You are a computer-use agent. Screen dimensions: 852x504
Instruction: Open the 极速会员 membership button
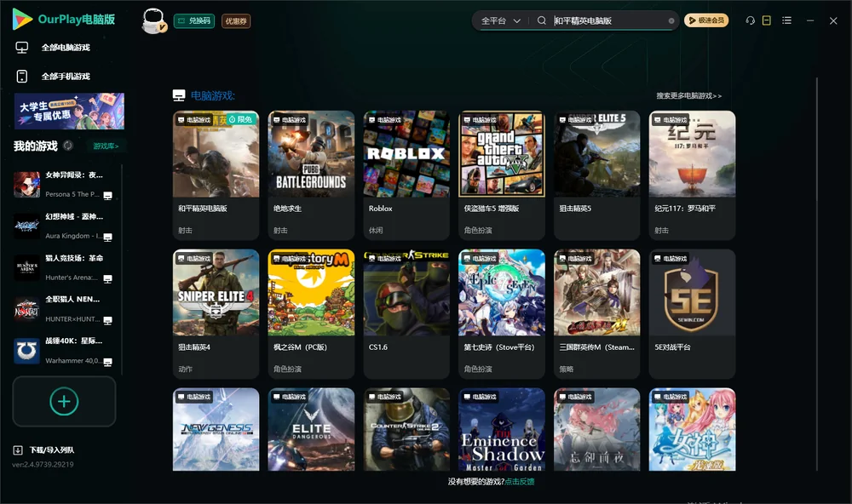pos(706,20)
